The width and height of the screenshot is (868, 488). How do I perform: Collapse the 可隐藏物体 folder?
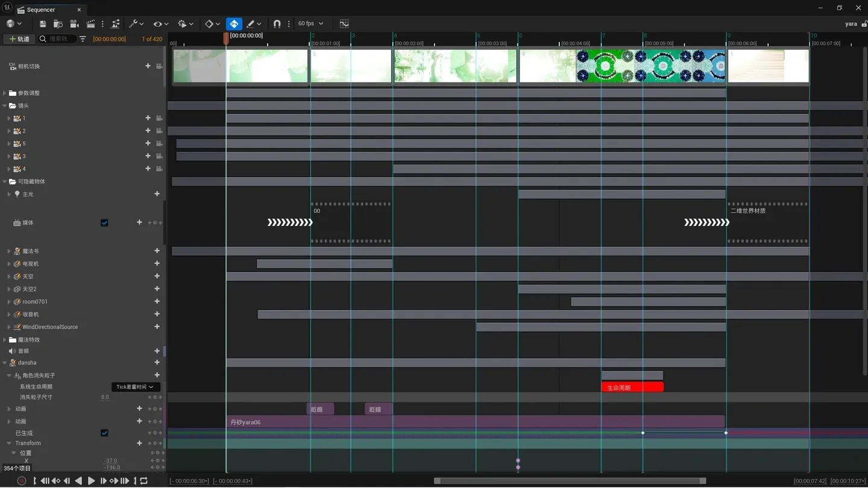coord(5,182)
